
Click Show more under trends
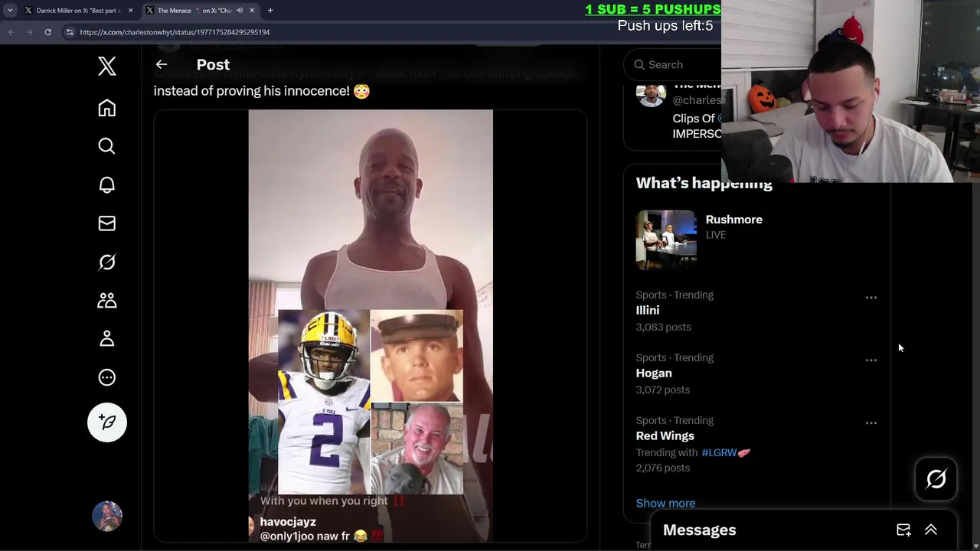point(665,504)
